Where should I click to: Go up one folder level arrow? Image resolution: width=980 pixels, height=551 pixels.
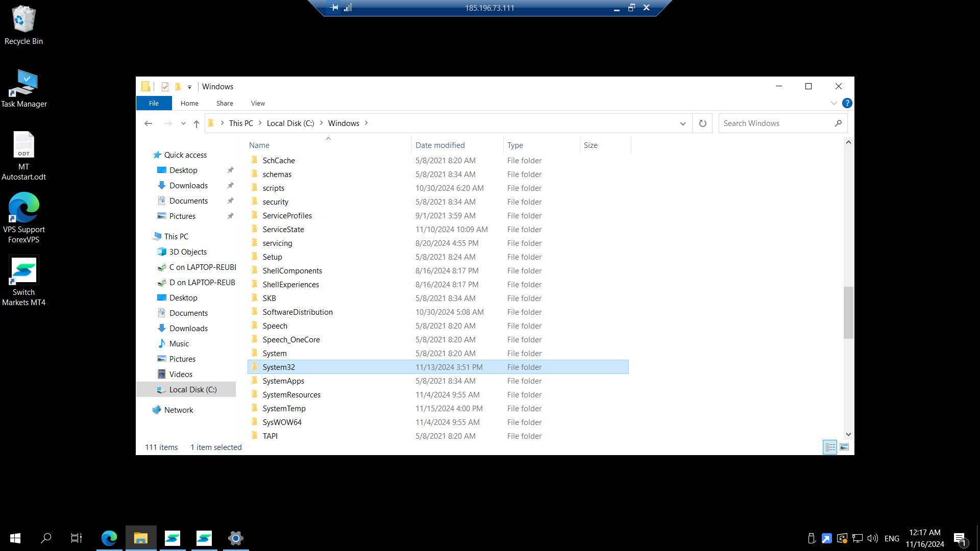(x=197, y=123)
